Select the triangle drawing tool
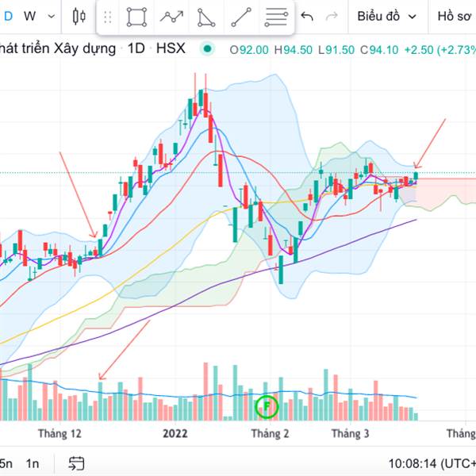The image size is (476, 476). (206, 17)
